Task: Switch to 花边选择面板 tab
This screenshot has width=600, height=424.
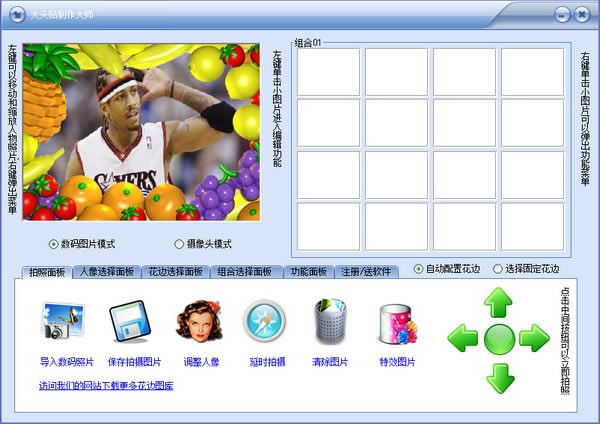Action: (x=176, y=271)
